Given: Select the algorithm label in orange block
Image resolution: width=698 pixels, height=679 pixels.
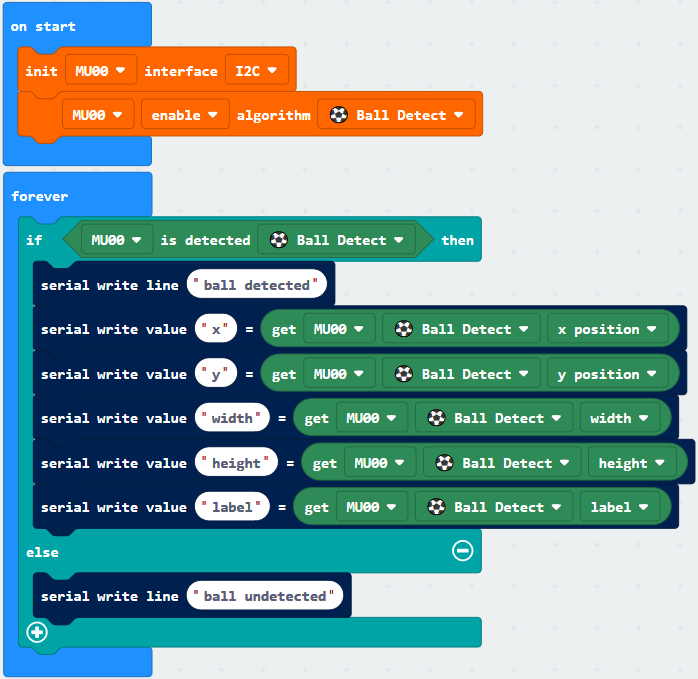Looking at the screenshot, I should (x=273, y=115).
